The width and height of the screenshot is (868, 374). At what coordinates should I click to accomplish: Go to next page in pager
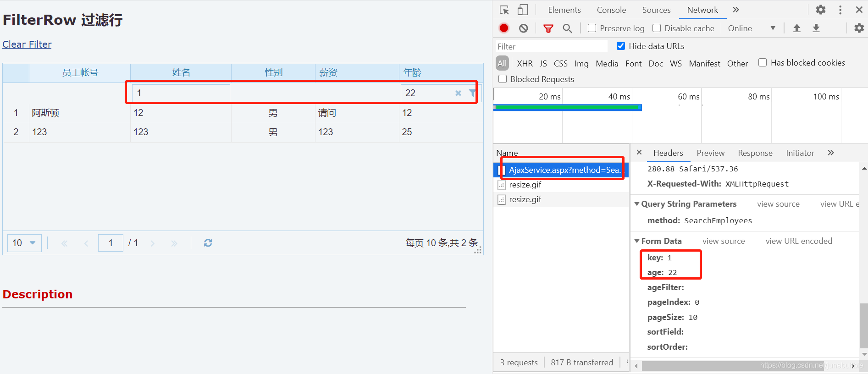tap(152, 243)
